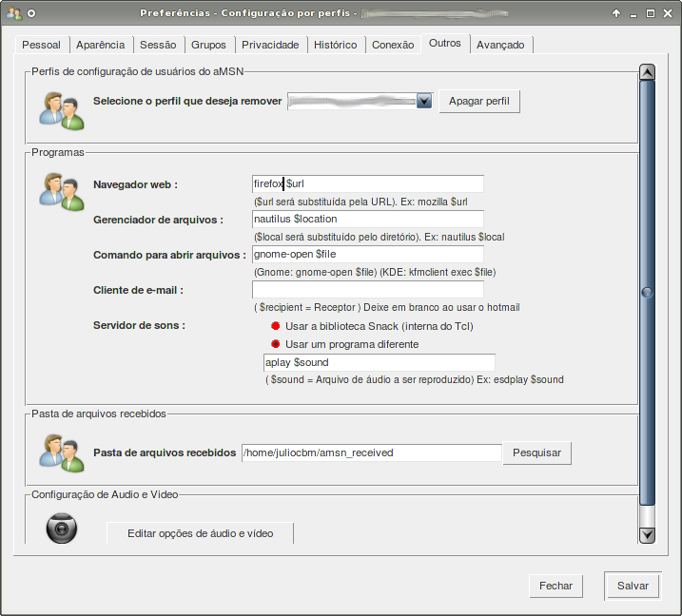The image size is (682, 616).
Task: Close the Preferências window
Action: point(668,13)
